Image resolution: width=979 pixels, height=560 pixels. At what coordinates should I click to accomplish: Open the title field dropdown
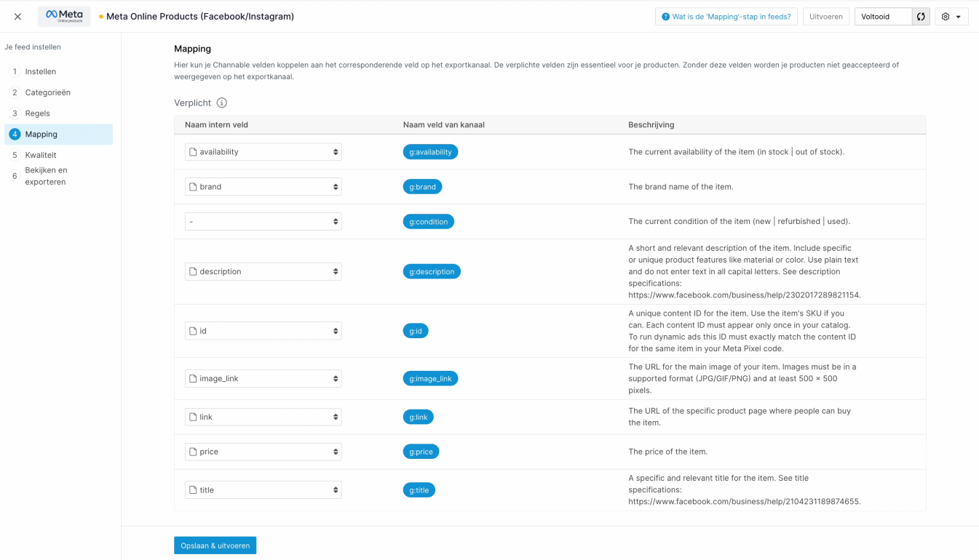[x=263, y=490]
